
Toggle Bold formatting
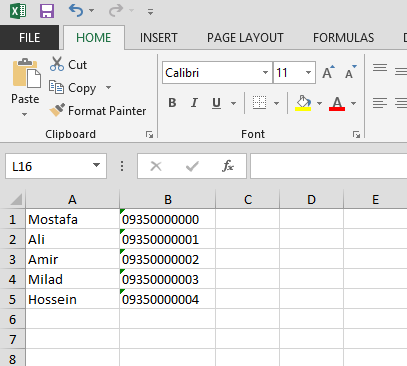point(172,103)
